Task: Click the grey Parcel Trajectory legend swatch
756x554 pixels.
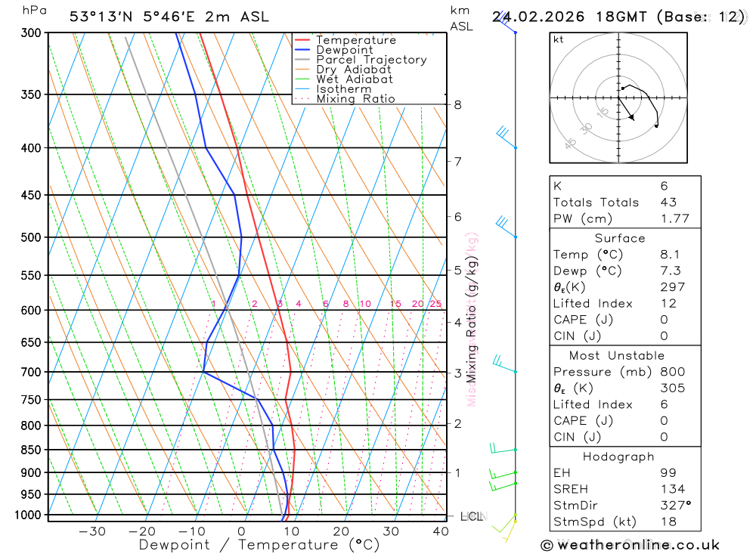Action: pyautogui.click(x=302, y=60)
